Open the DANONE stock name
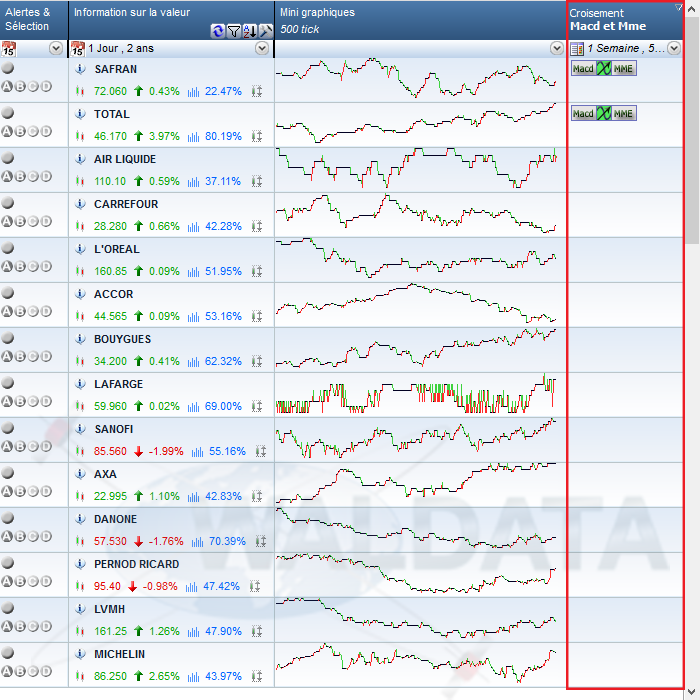Screen dimensions: 700x700 click(x=116, y=519)
